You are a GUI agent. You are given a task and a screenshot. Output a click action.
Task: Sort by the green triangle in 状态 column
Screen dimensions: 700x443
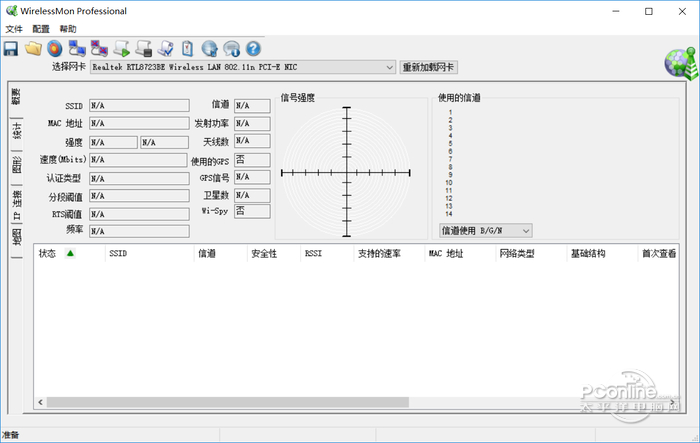click(70, 253)
